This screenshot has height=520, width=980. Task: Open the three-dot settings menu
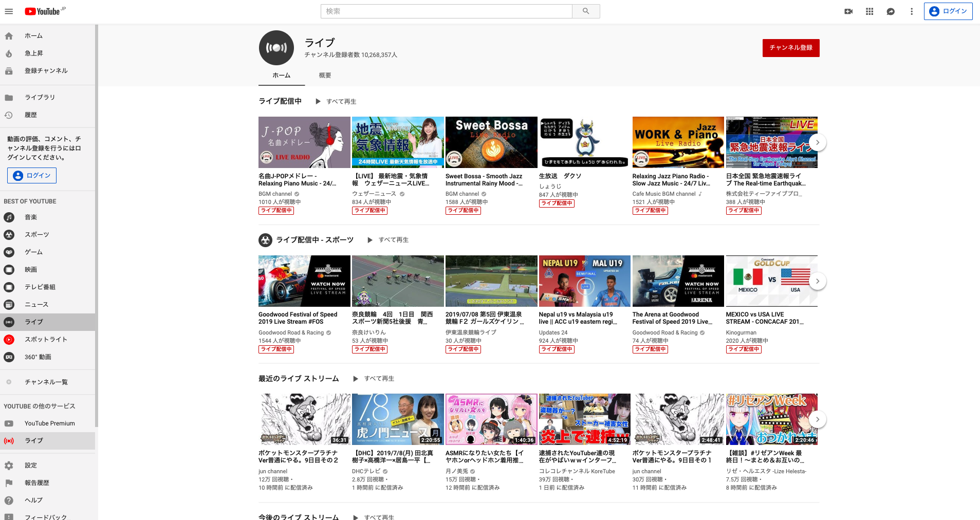tap(912, 11)
